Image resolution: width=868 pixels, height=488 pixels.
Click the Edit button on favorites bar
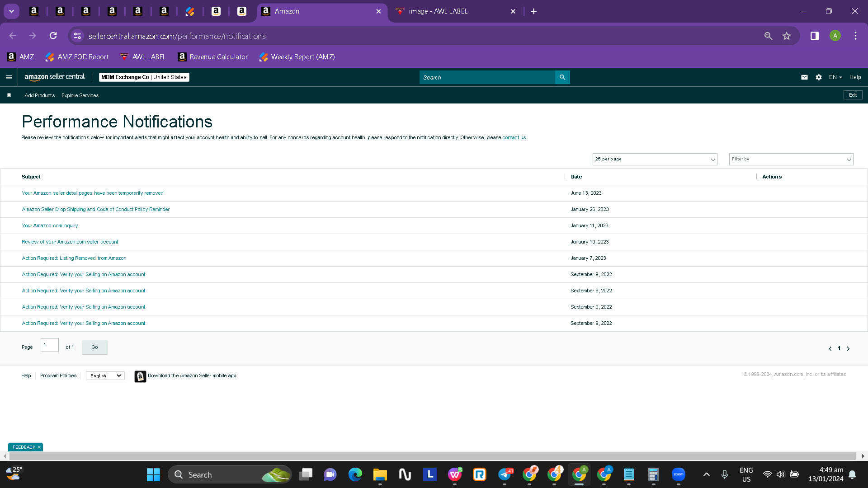853,95
